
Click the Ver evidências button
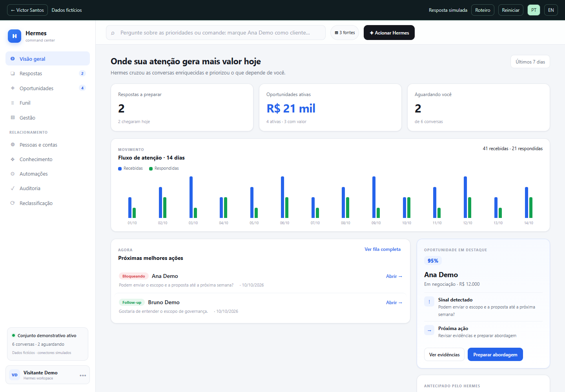coord(444,354)
